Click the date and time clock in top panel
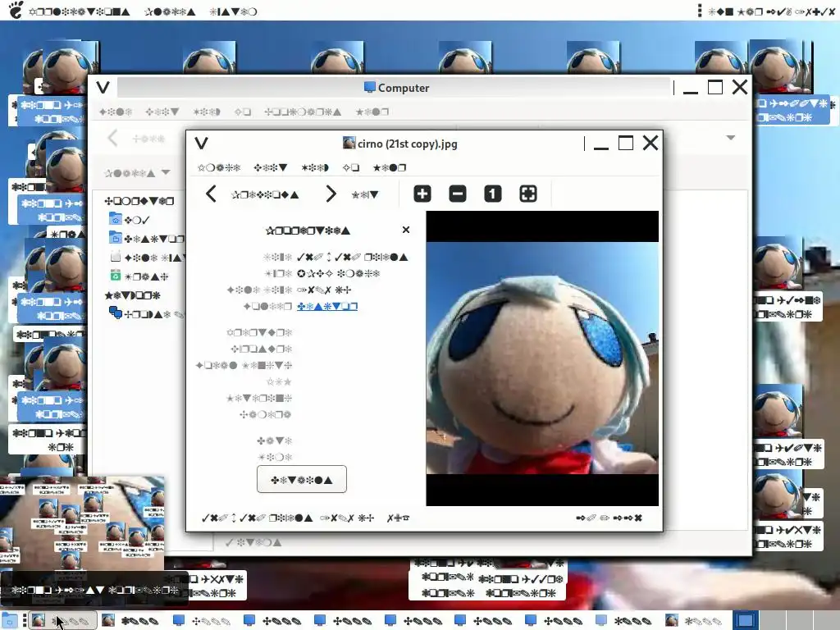This screenshot has width=840, height=630. 771,11
